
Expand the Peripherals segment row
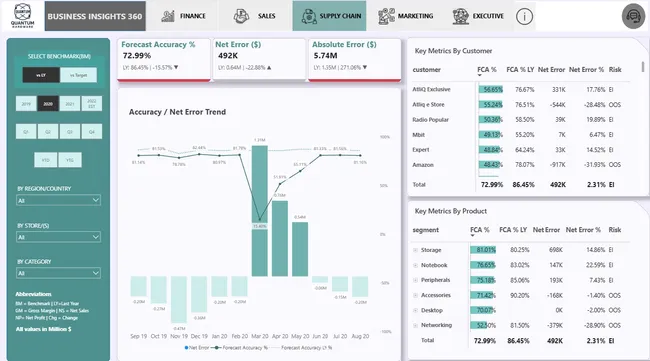point(415,280)
